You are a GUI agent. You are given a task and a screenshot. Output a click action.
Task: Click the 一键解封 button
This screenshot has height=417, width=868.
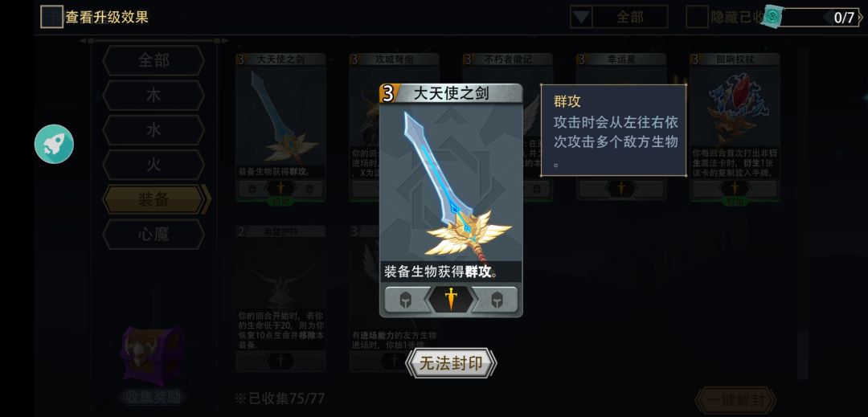pos(735,400)
